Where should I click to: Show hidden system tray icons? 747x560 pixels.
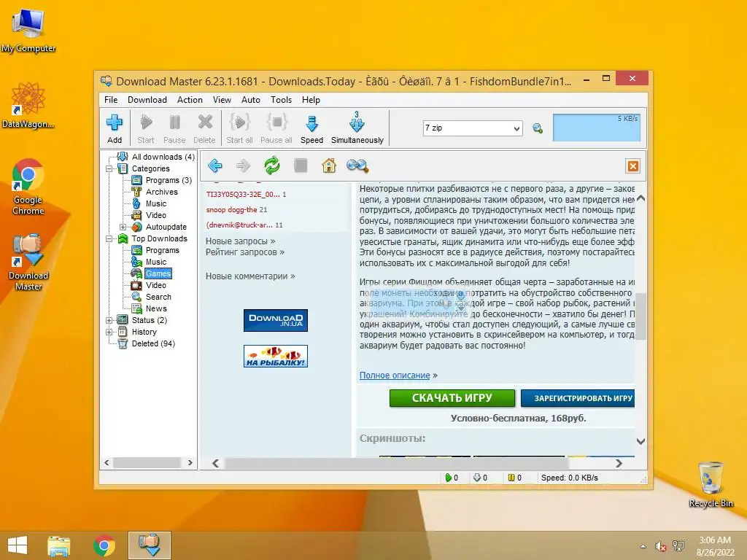[x=643, y=546]
